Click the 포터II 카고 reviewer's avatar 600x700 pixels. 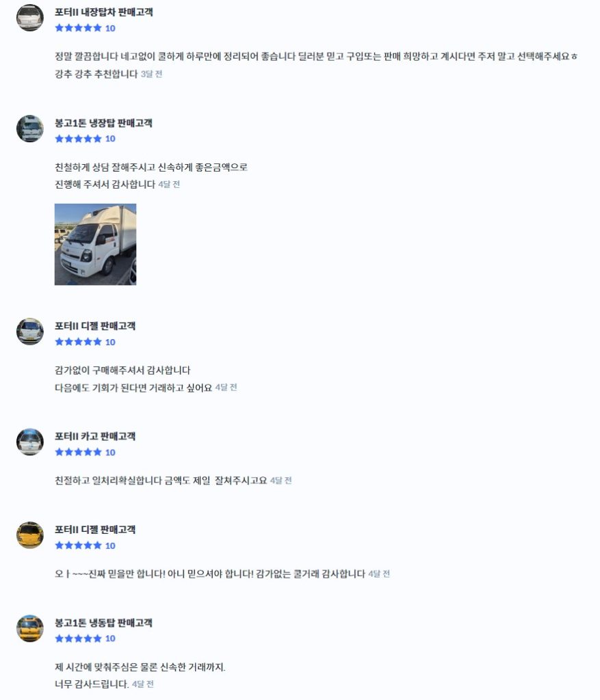click(x=30, y=442)
